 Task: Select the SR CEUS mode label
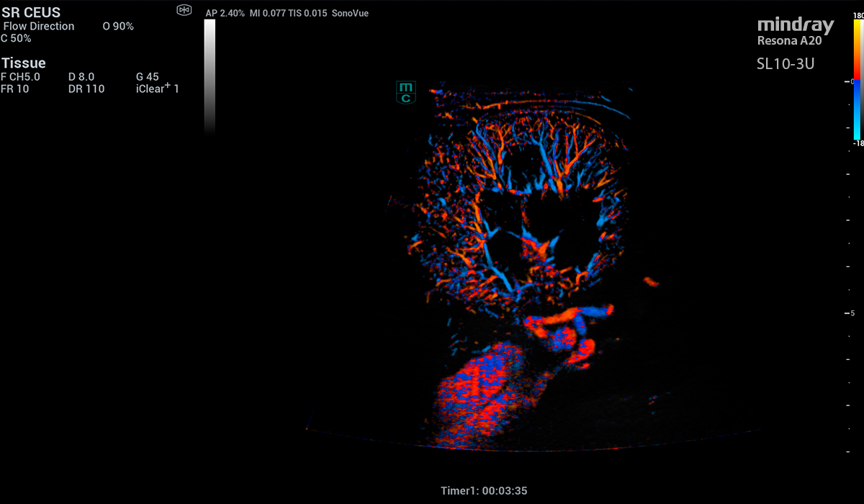pyautogui.click(x=31, y=12)
